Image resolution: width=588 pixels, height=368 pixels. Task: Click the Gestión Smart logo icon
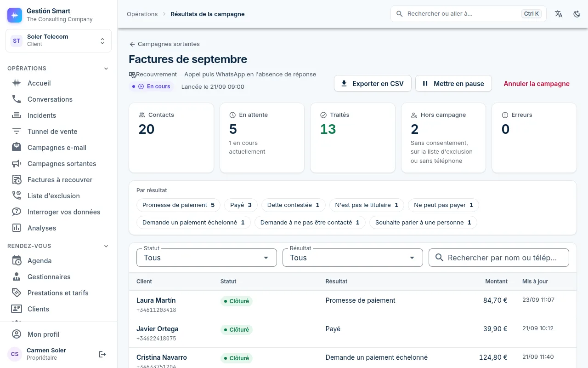pos(15,15)
